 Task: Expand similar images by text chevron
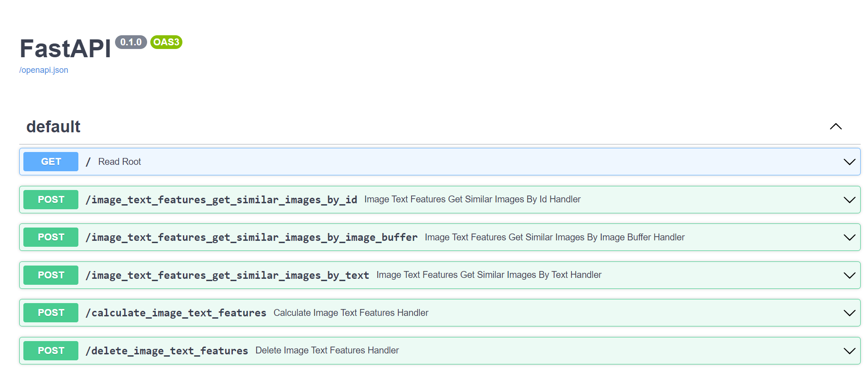pos(849,275)
